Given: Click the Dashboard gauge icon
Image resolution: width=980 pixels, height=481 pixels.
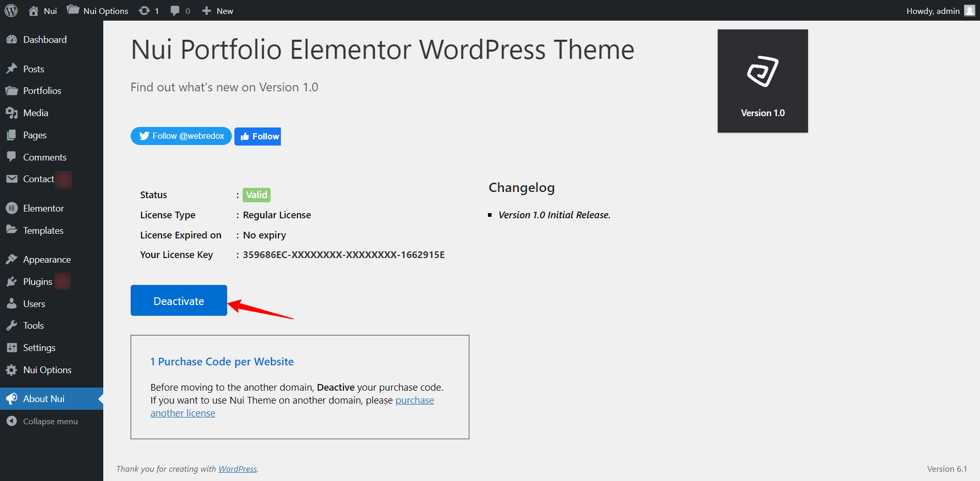Looking at the screenshot, I should (x=11, y=40).
